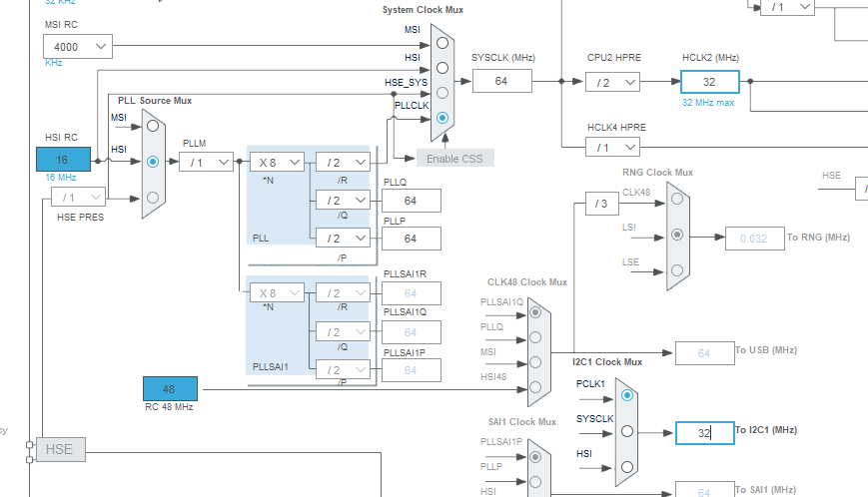Click the RC 48 MHz block
This screenshot has height=497, width=868.
pyautogui.click(x=170, y=388)
